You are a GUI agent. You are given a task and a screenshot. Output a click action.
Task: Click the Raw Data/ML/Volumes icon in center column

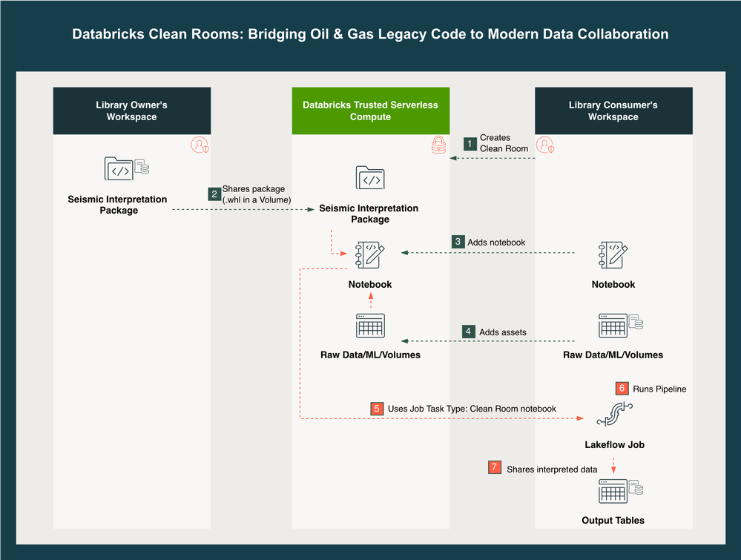pos(370,326)
